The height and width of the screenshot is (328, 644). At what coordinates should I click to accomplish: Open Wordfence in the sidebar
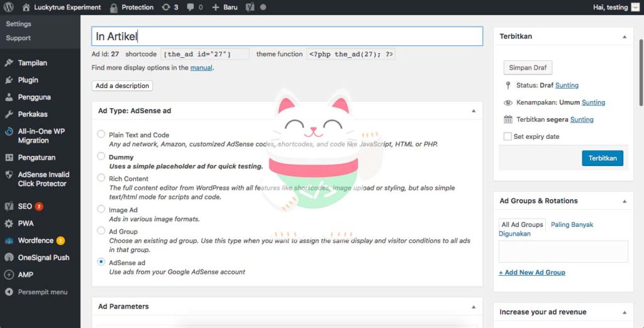[x=36, y=240]
